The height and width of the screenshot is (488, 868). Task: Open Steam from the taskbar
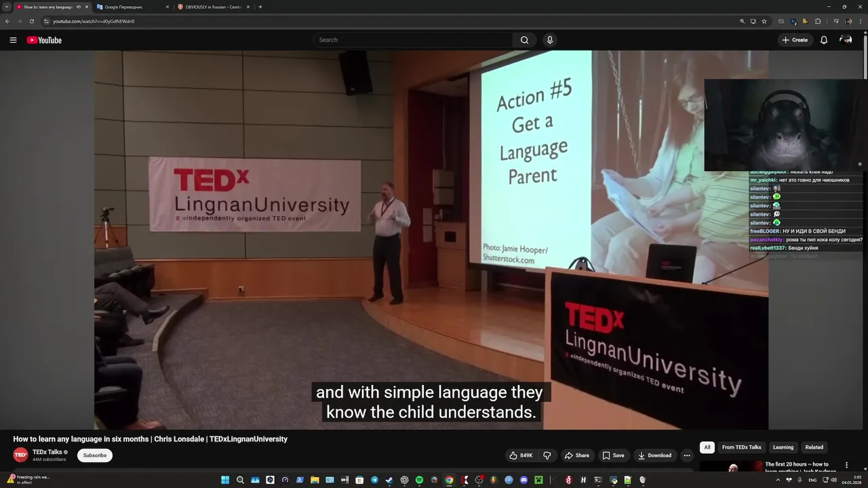389,480
